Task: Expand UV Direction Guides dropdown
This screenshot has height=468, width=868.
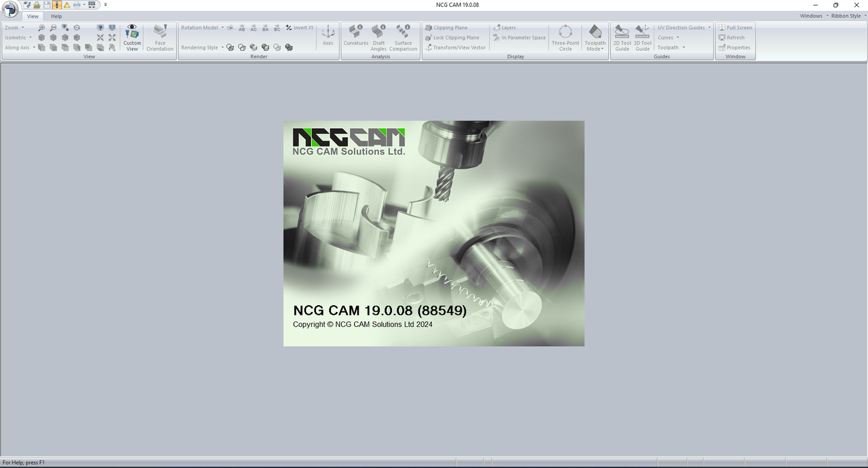Action: (684, 28)
